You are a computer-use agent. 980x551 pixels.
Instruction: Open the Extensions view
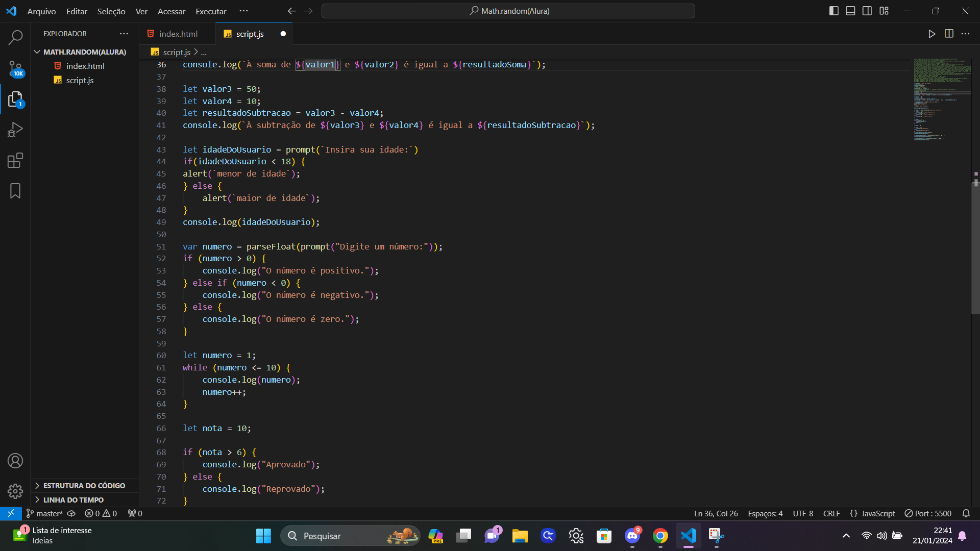coord(15,160)
